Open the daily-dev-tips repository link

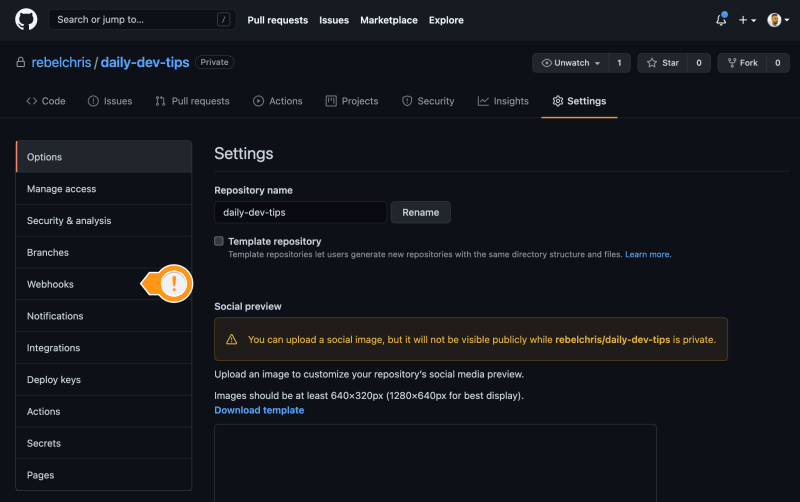[145, 62]
